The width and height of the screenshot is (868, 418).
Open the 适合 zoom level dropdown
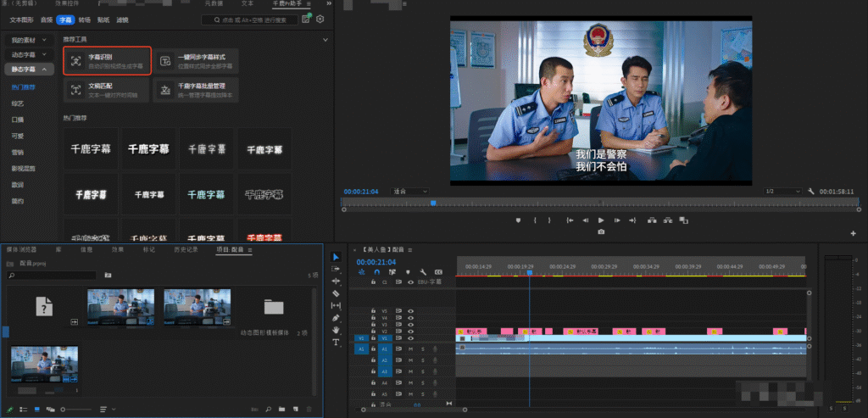[x=410, y=192]
